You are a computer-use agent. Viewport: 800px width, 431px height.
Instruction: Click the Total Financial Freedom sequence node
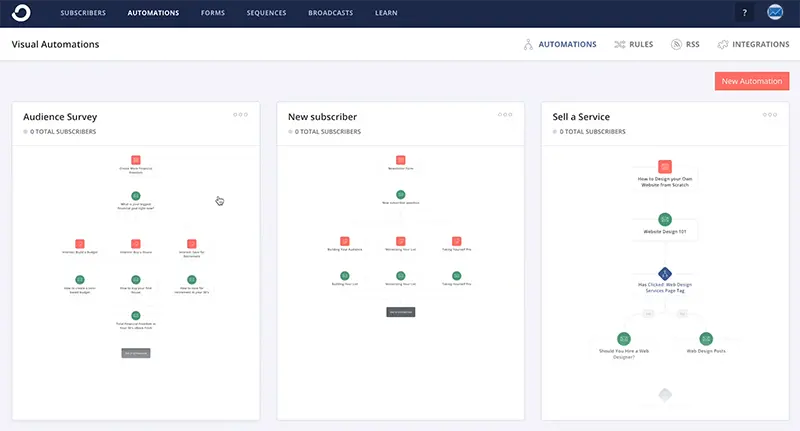136,315
